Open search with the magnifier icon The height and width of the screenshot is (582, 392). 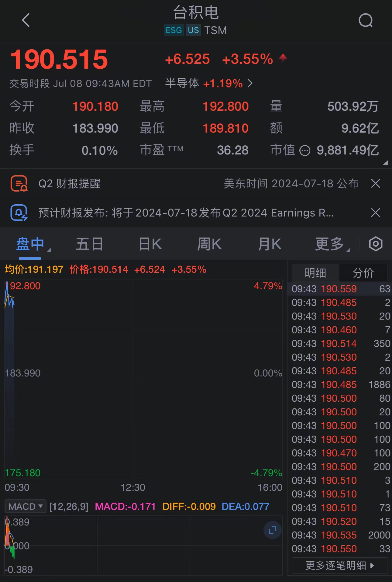pos(366,20)
